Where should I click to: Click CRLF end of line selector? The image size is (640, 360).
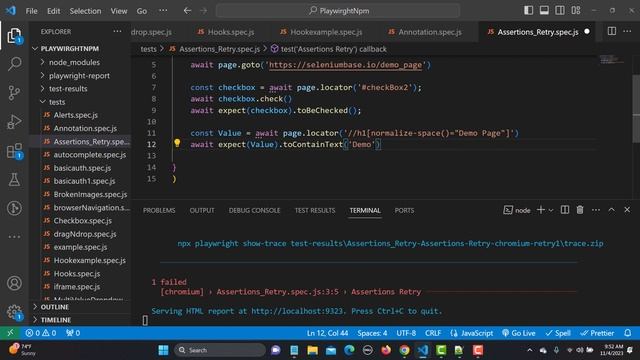433,333
